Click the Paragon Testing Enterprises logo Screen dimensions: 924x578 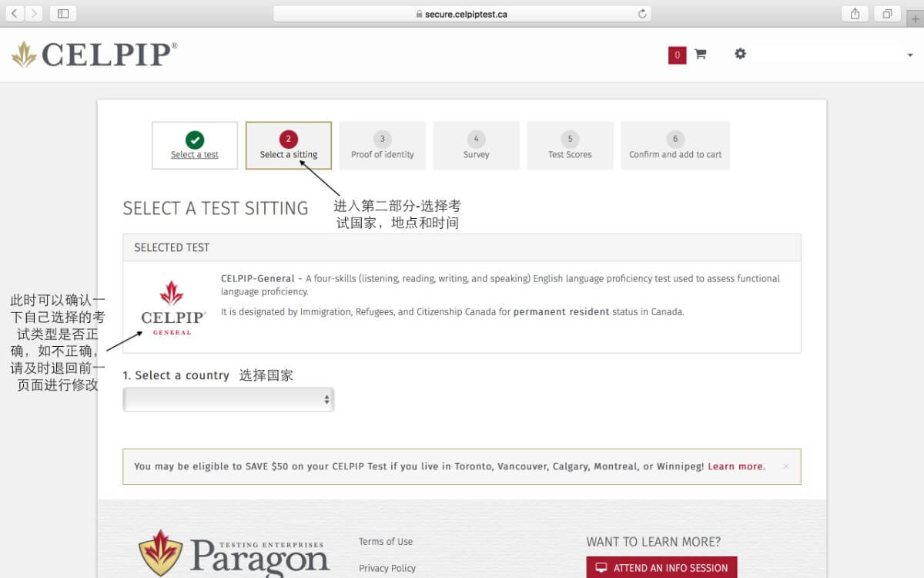[234, 553]
